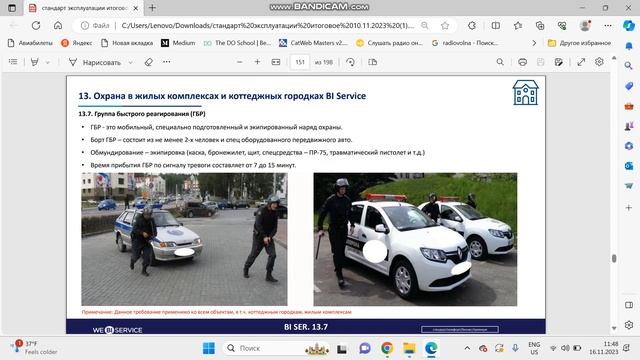Open File Explorer from the taskbar
The image size is (640, 360).
pyautogui.click(x=409, y=348)
